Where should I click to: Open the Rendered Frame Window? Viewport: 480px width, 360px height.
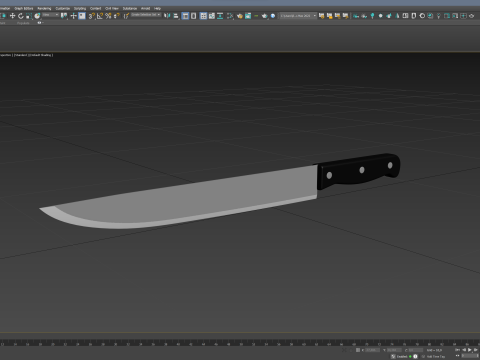[248, 16]
